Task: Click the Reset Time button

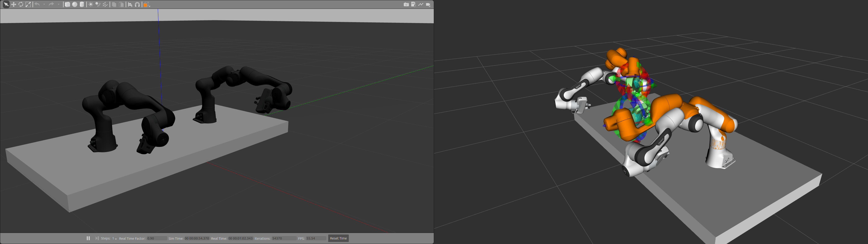Action: point(338,238)
